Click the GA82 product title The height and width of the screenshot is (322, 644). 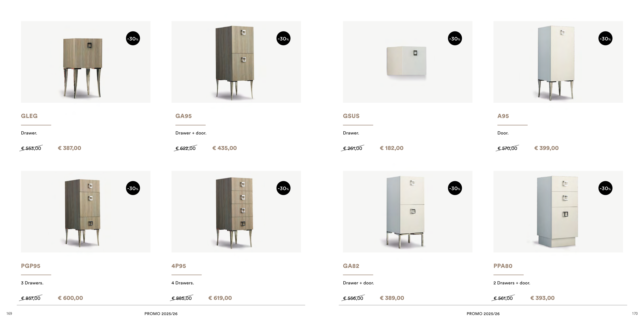[351, 266]
